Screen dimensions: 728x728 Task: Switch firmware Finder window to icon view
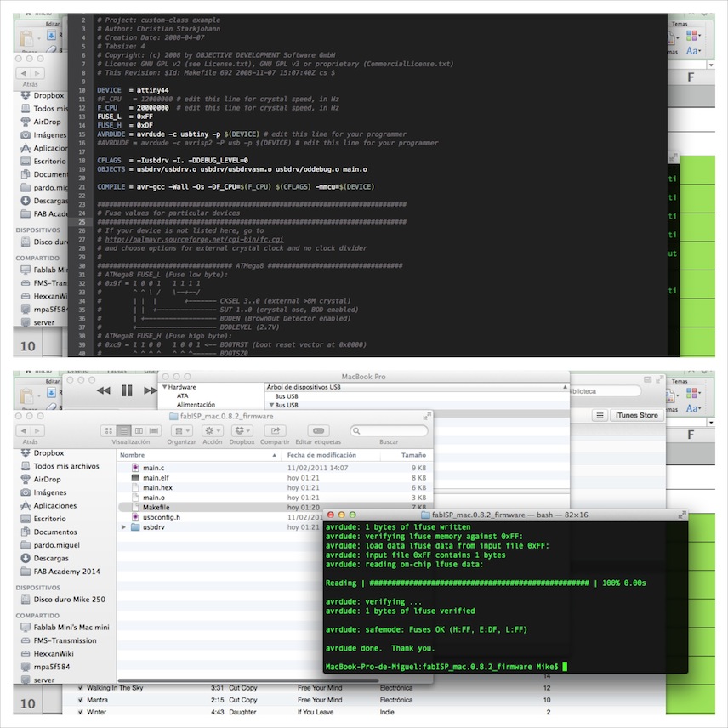click(x=109, y=431)
